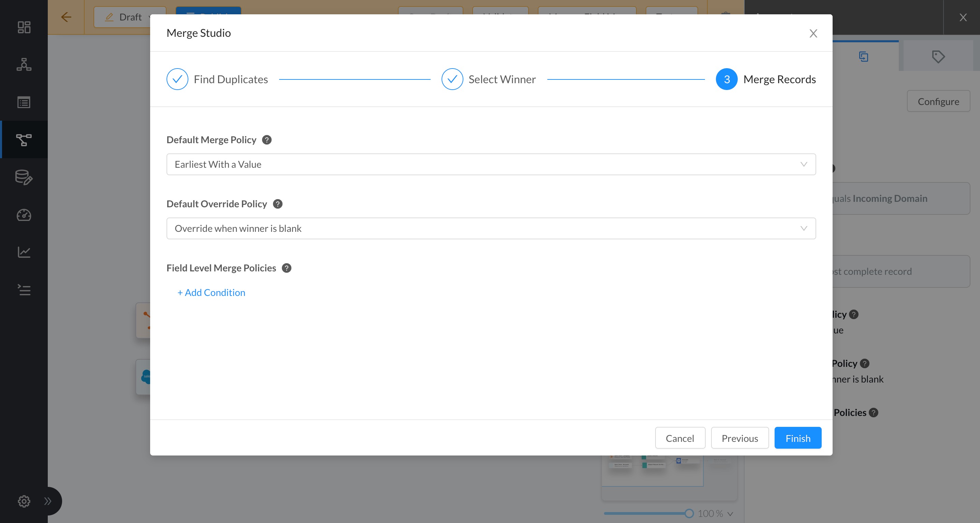
Task: Open the Default Override Policy dropdown
Action: pos(491,228)
